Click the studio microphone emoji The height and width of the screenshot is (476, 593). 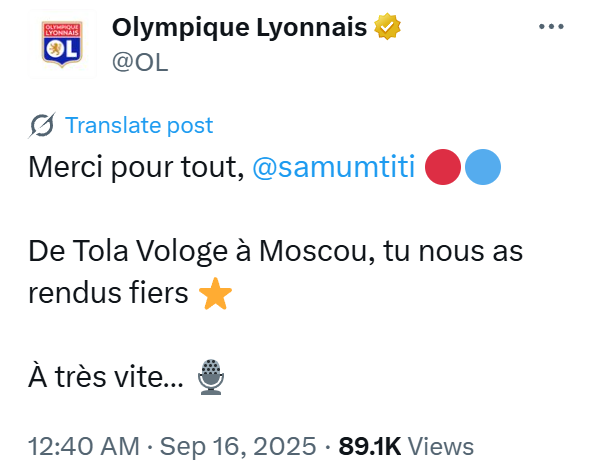click(x=211, y=377)
